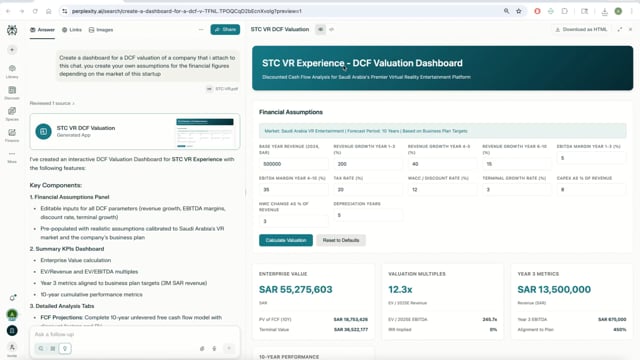Bookmark this page with star icon
The image size is (640, 360).
[519, 11]
